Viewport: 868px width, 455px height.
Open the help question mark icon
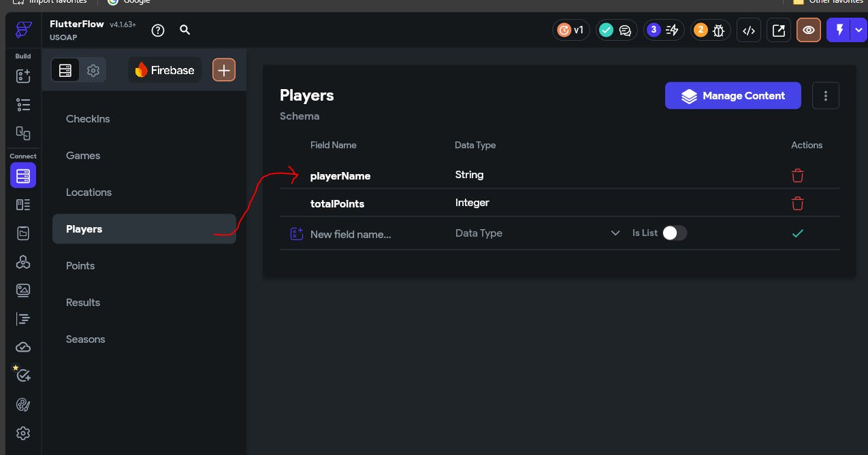tap(158, 30)
